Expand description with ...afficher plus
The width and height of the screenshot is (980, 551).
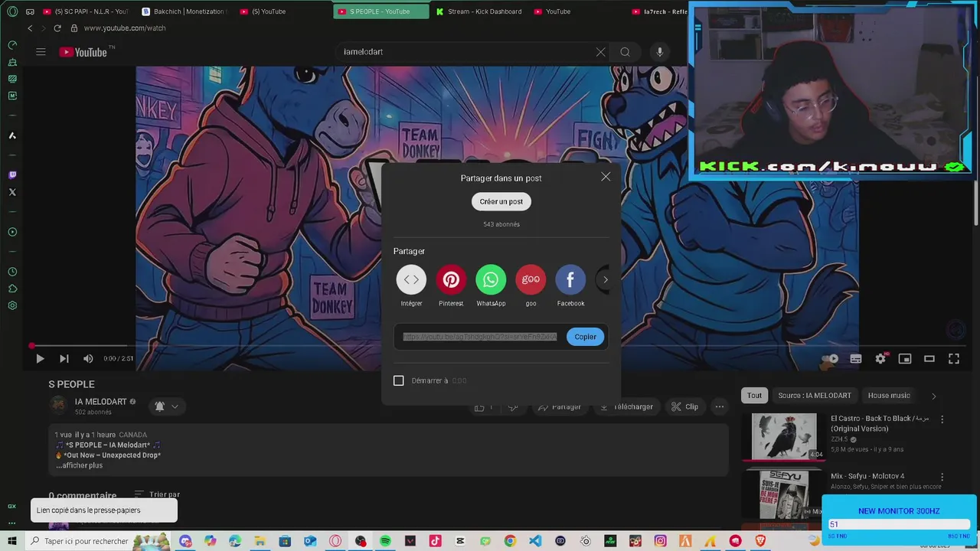tap(79, 465)
